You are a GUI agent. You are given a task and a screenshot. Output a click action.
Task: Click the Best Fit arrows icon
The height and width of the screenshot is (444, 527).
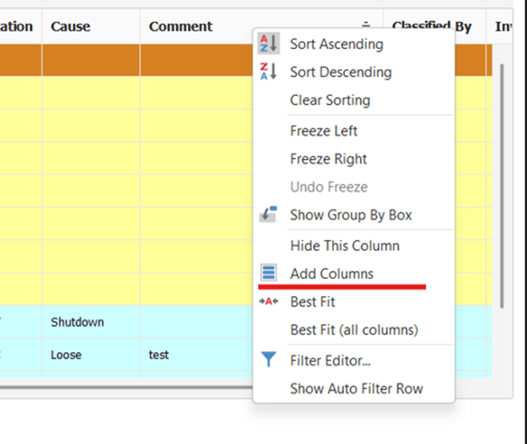pos(269,301)
